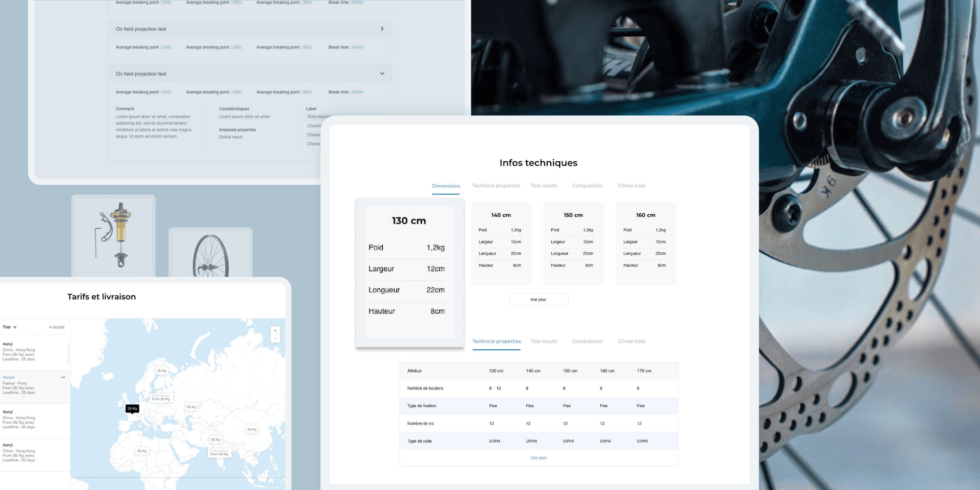Open the 3 fournisseurs marker over India
The height and width of the screenshot is (490, 980).
(219, 452)
